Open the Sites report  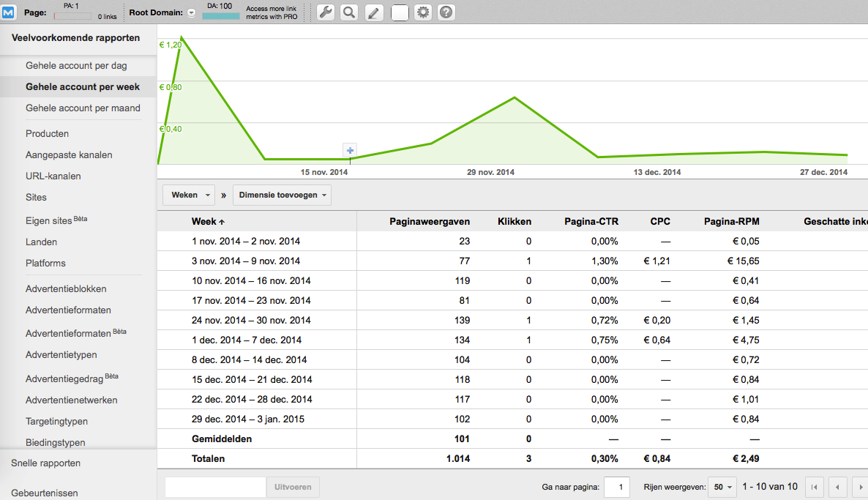pyautogui.click(x=36, y=197)
